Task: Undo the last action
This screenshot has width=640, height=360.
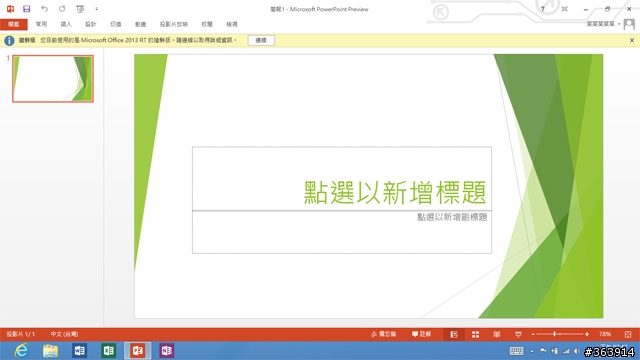Action: coord(44,9)
